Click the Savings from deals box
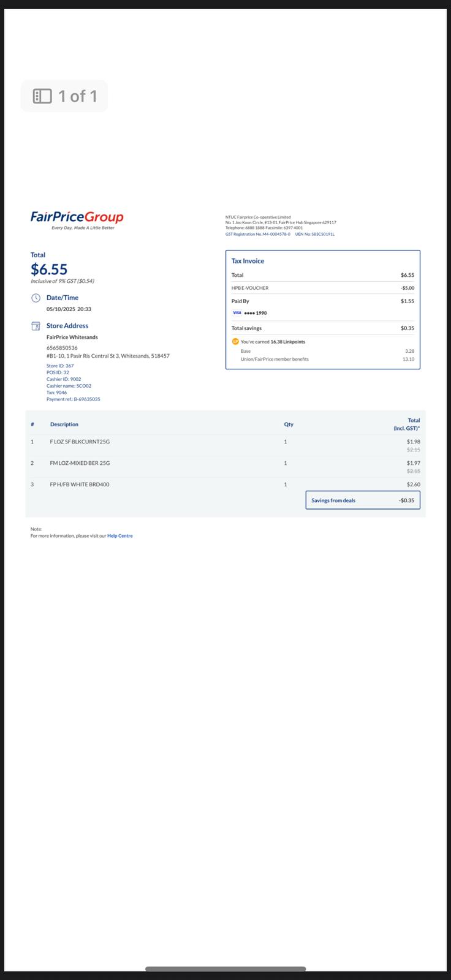This screenshot has height=980, width=451. 363,500
